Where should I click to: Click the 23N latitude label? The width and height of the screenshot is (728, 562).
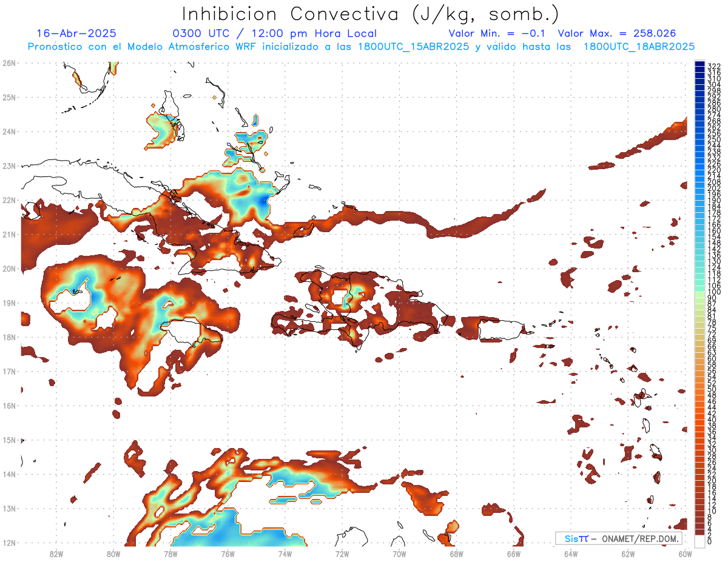click(9, 166)
